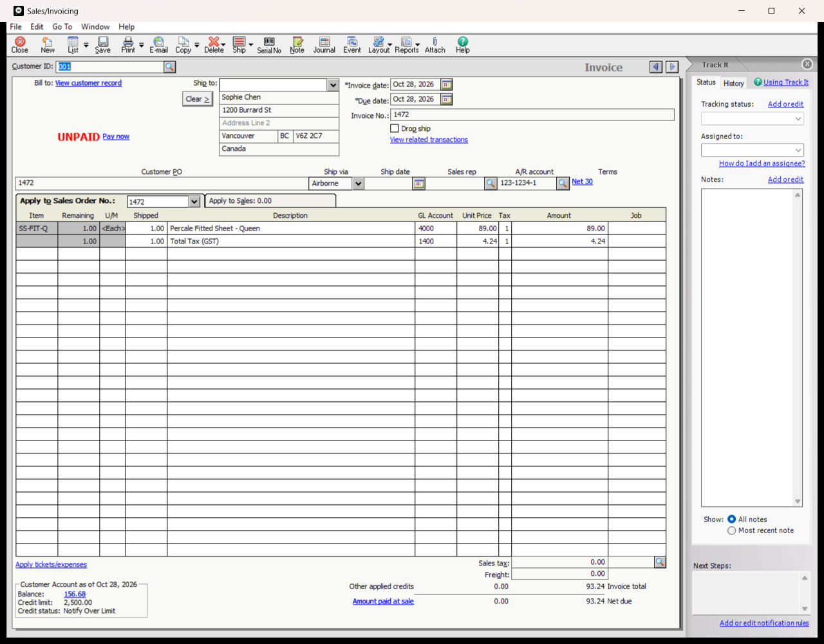Click the Print toolbar icon
Image resolution: width=824 pixels, height=644 pixels.
128,45
